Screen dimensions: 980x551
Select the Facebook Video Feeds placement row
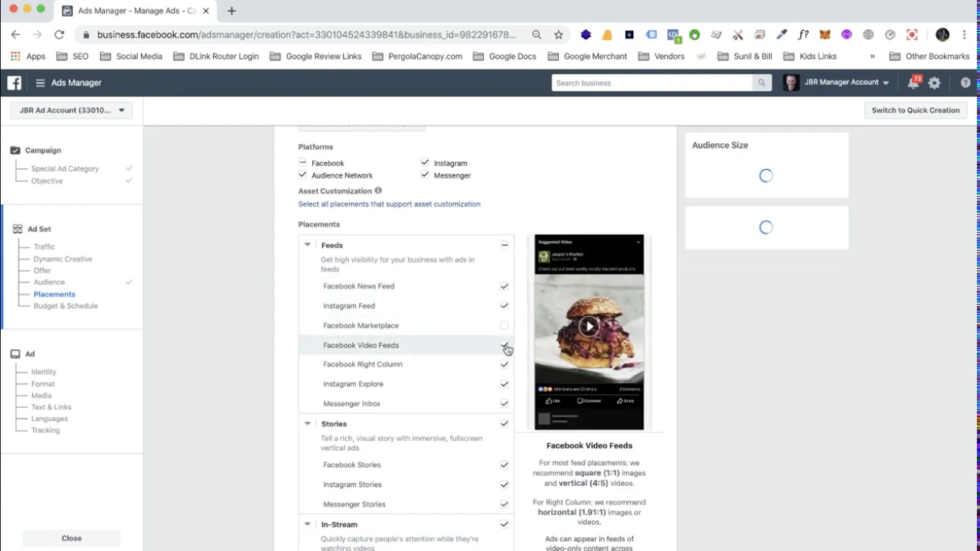pyautogui.click(x=407, y=345)
